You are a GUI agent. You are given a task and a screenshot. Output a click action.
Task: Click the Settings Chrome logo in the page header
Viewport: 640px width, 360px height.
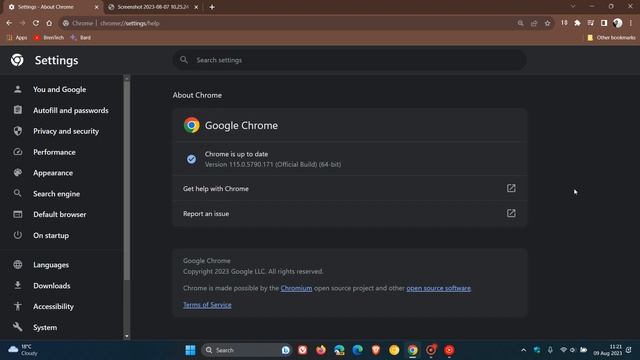coord(17,60)
